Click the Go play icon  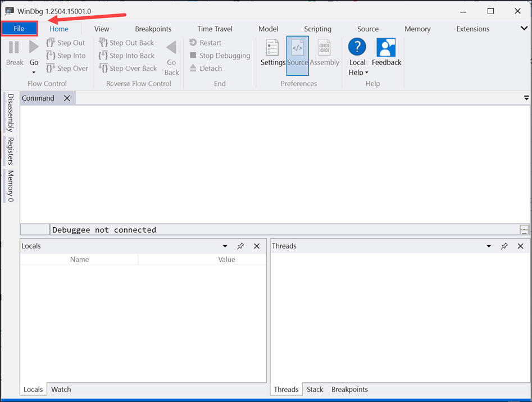pos(34,47)
